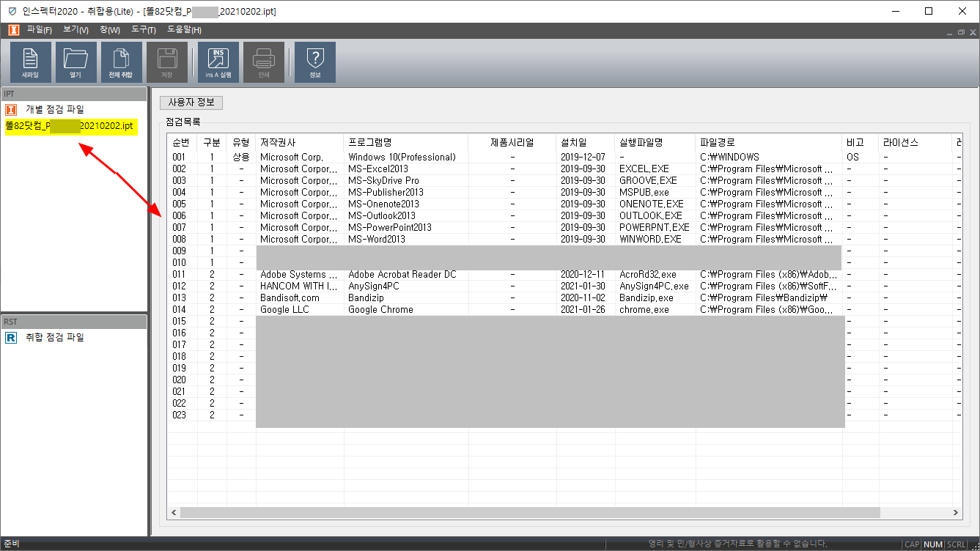Click the horizontal scrollbar thumb in the list
Image resolution: width=980 pixels, height=551 pixels.
[x=529, y=512]
